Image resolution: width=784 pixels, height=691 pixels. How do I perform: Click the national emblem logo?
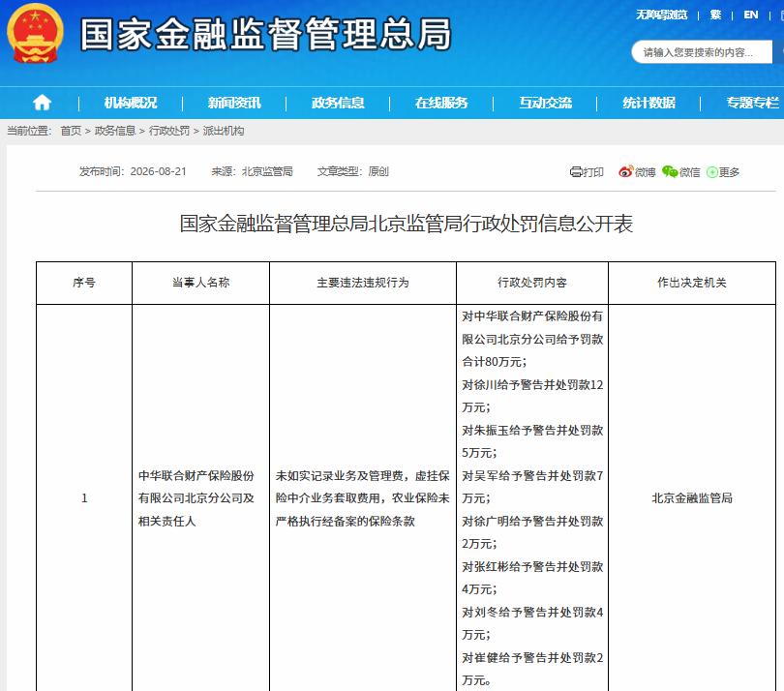tap(35, 34)
